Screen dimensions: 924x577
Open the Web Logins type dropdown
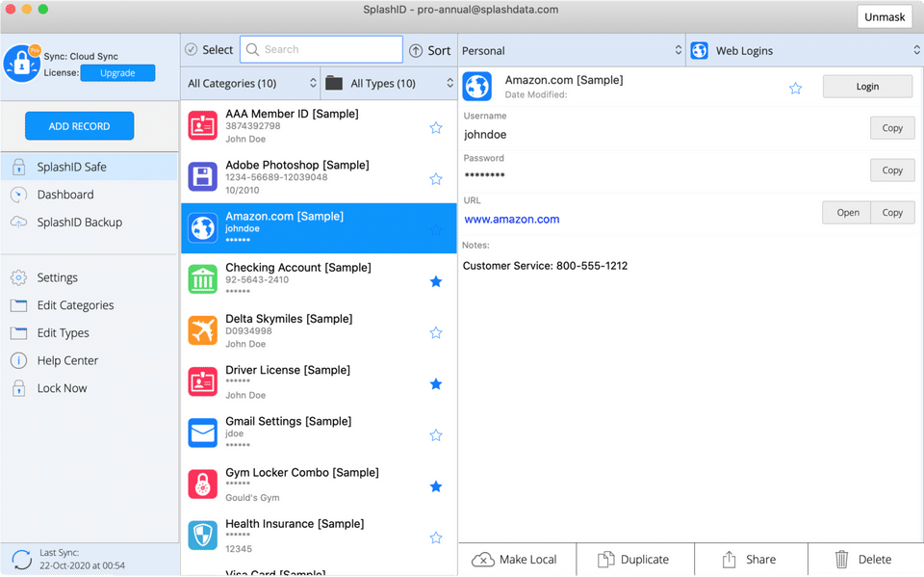click(805, 51)
